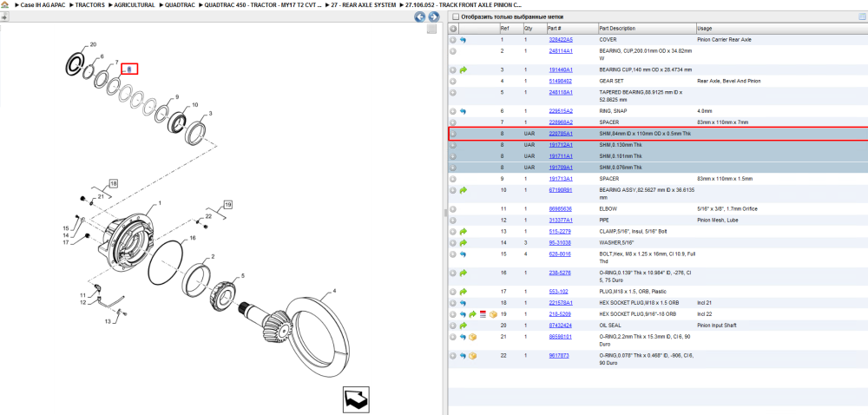Click the gray square button above the diagram
This screenshot has height=415, width=868.
[431, 30]
